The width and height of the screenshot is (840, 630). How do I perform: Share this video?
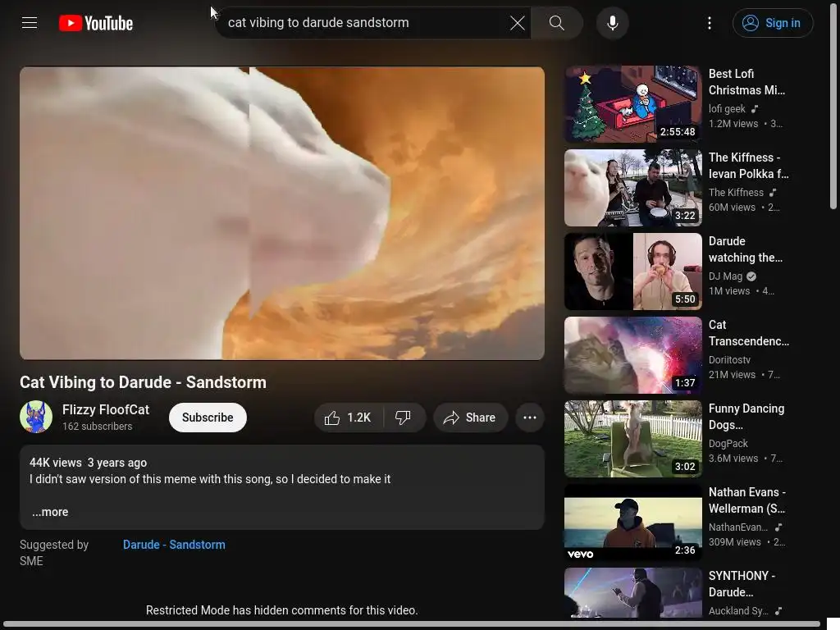tap(470, 418)
